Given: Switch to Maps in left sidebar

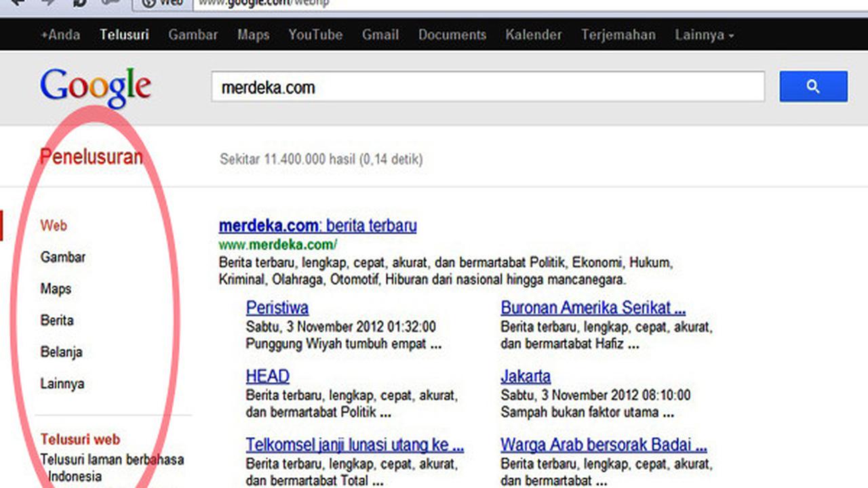Looking at the screenshot, I should tap(56, 289).
